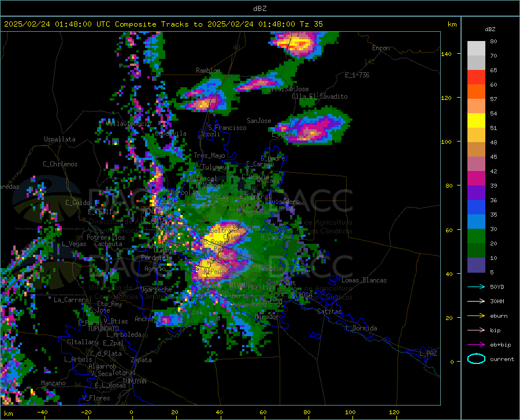Click the Lomas_Blancas map label
Screen dimensions: 520x420
click(364, 280)
